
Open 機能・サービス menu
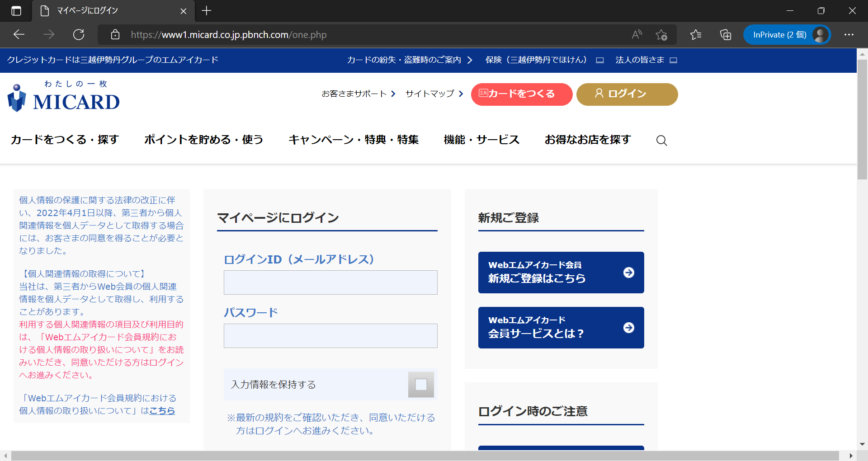click(482, 140)
